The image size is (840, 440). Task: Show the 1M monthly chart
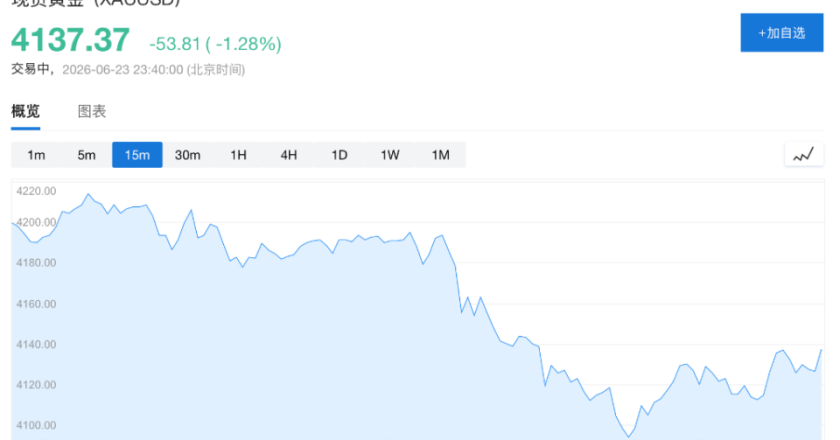pyautogui.click(x=440, y=155)
